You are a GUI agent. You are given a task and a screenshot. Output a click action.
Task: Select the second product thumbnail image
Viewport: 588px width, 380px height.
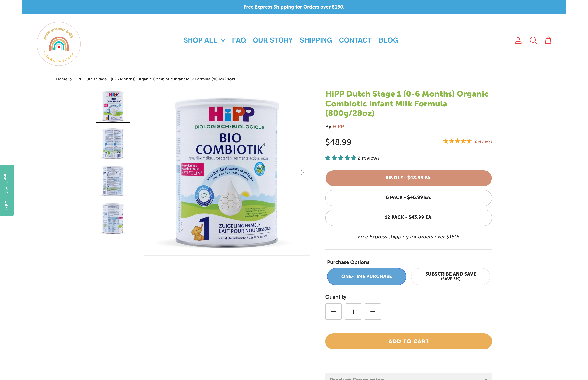point(113,144)
